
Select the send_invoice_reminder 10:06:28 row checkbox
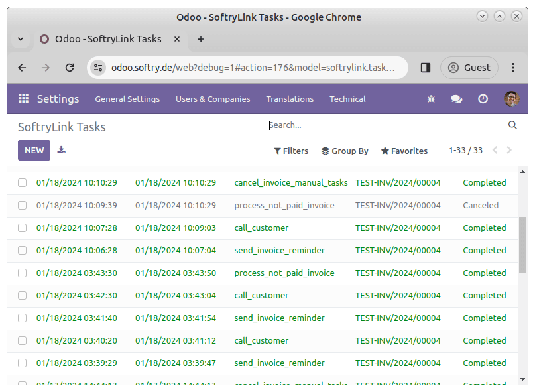click(22, 250)
